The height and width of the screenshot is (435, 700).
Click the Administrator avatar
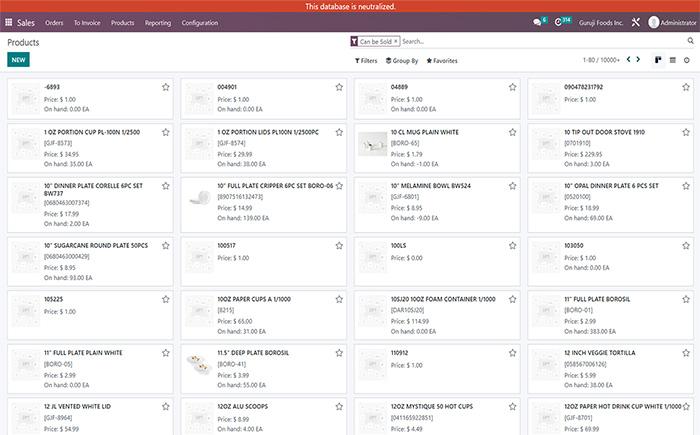point(654,22)
